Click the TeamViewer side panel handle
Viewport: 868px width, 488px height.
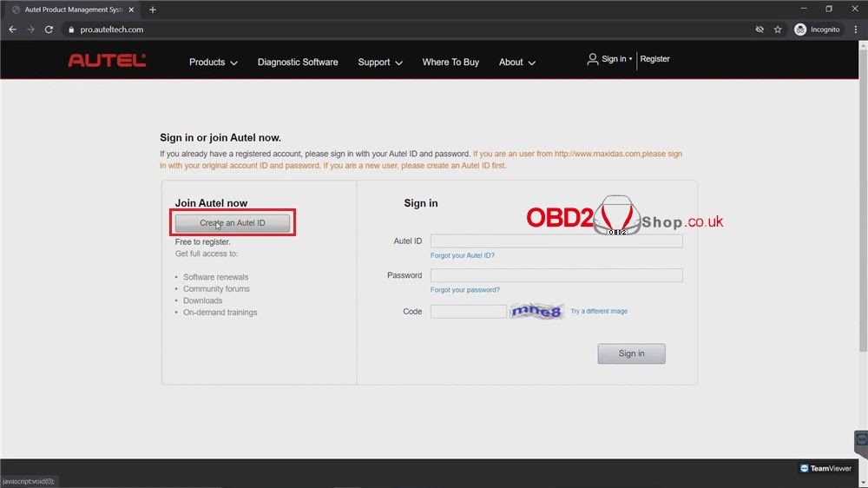(x=861, y=443)
